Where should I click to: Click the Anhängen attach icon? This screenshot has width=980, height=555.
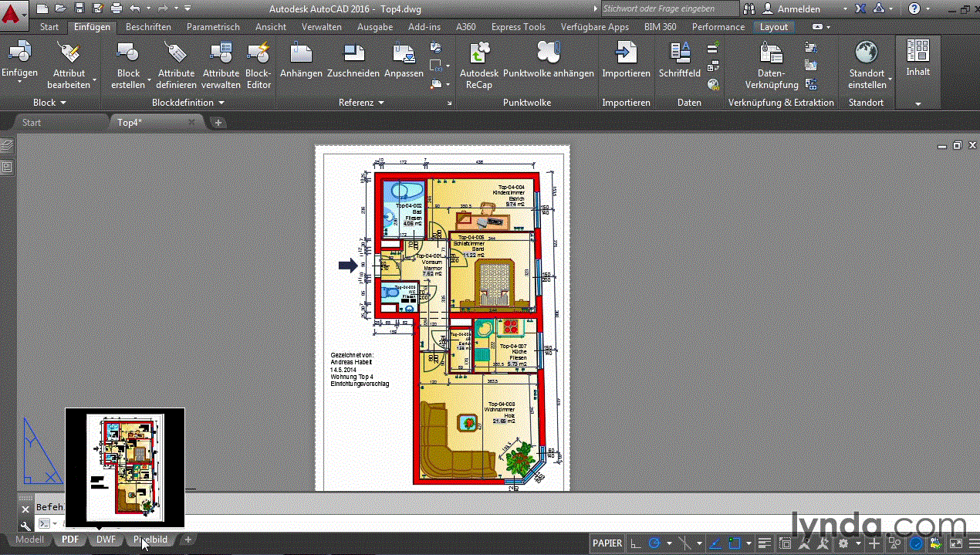[301, 52]
